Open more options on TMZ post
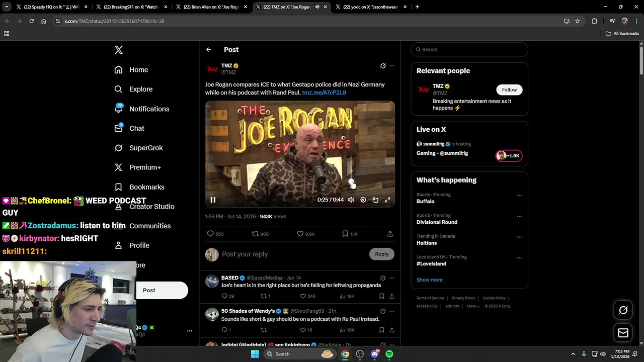 tap(392, 66)
